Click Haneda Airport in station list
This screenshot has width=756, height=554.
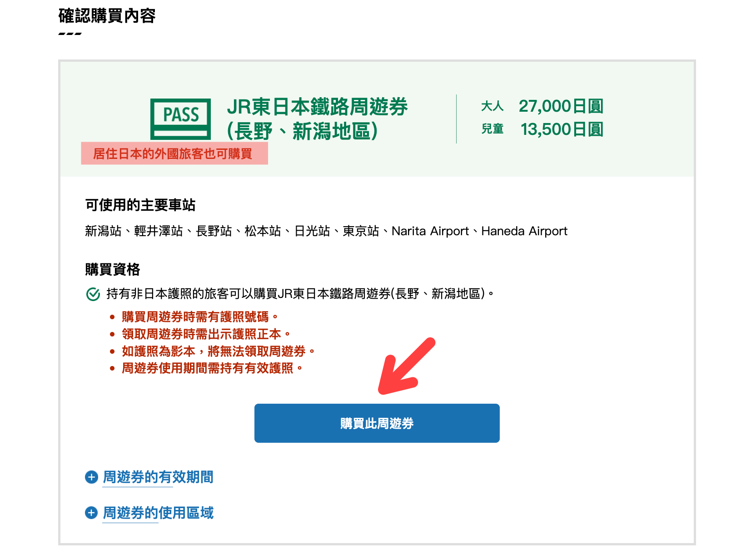pos(524,231)
